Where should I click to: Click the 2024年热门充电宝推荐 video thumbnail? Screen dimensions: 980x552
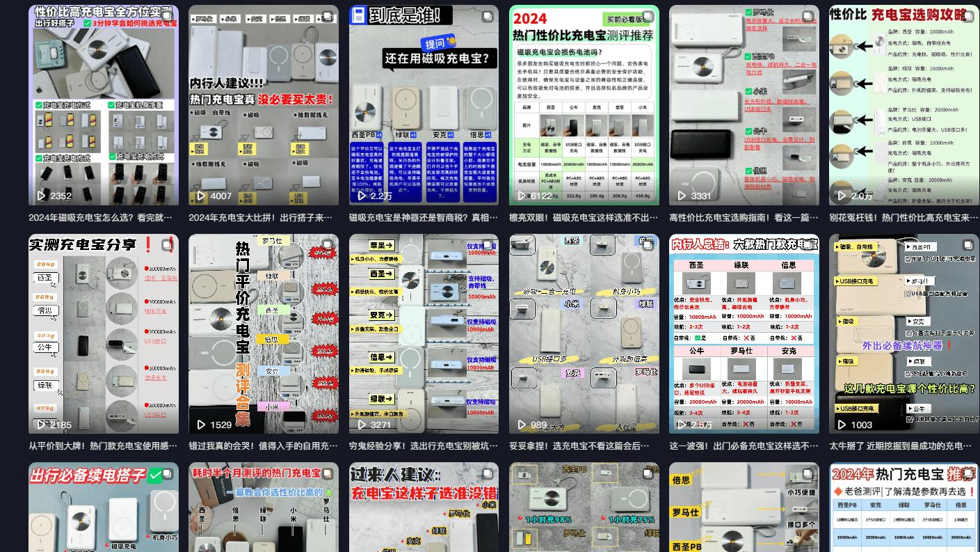(903, 507)
